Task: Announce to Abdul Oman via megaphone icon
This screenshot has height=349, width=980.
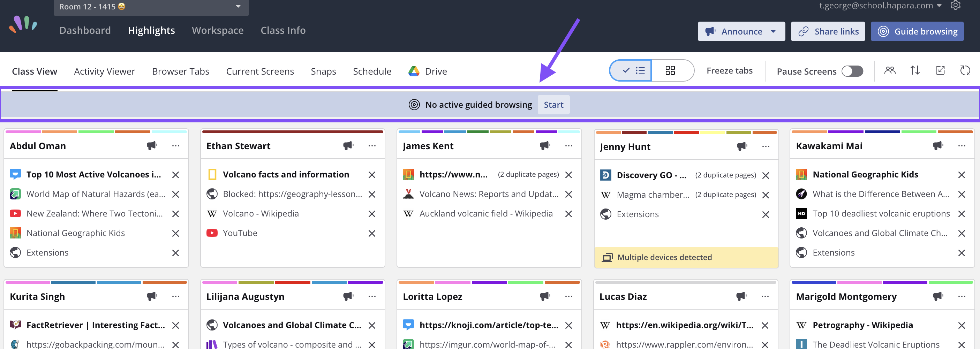Action: (152, 146)
